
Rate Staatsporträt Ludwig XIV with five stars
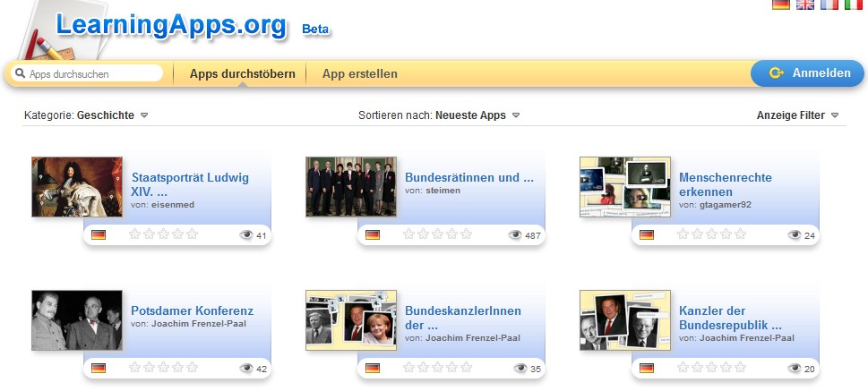coord(192,234)
